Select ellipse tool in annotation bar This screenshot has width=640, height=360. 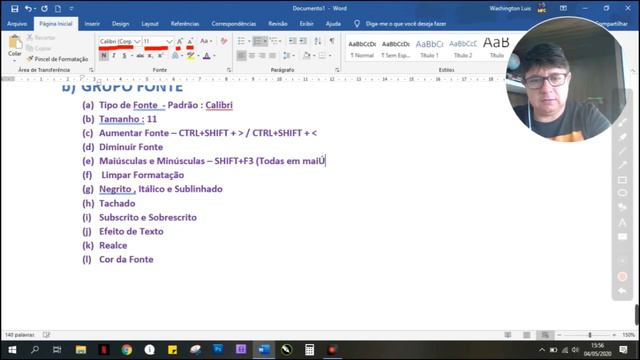tap(622, 193)
